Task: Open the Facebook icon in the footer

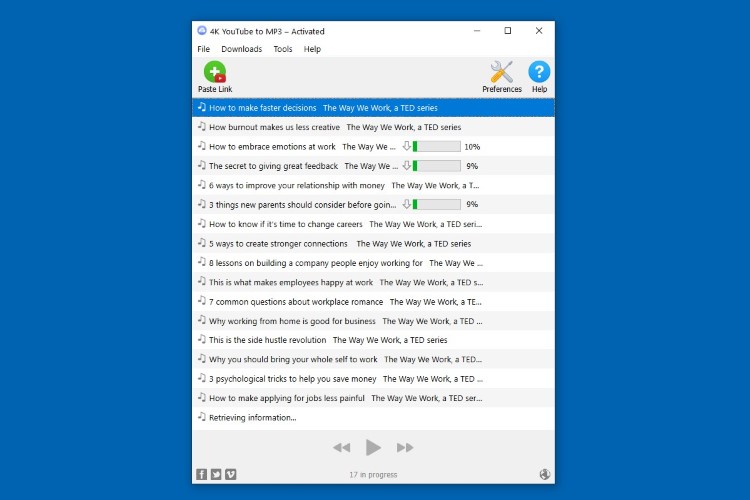Action: click(x=202, y=474)
